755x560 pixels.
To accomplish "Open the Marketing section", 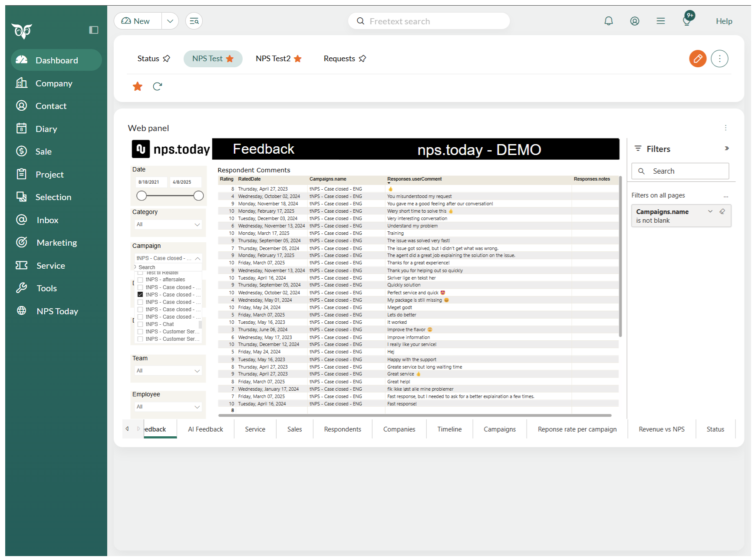I will [57, 242].
